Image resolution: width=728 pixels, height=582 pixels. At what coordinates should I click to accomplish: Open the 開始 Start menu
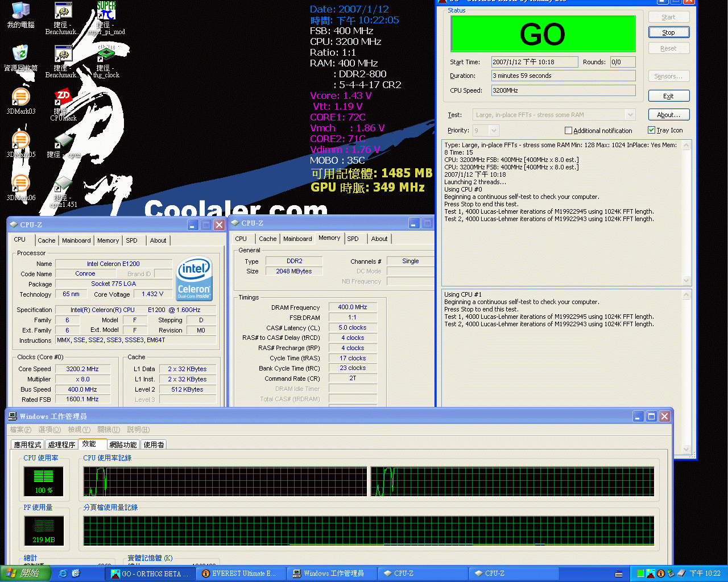(26, 573)
